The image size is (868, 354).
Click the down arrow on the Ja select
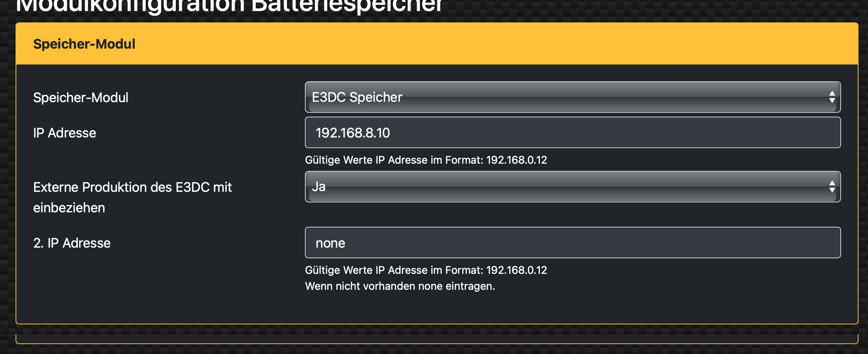coord(832,191)
